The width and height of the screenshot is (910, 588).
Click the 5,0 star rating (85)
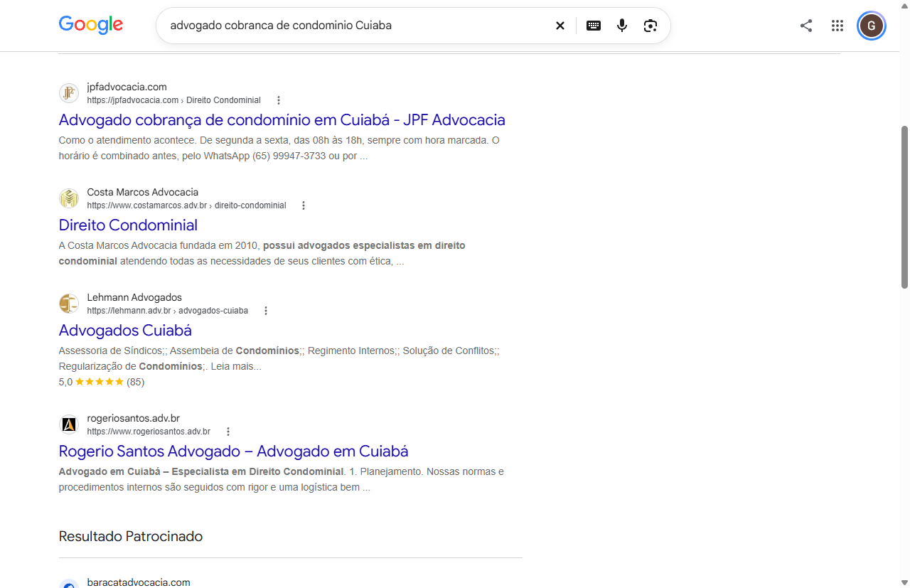tap(102, 382)
